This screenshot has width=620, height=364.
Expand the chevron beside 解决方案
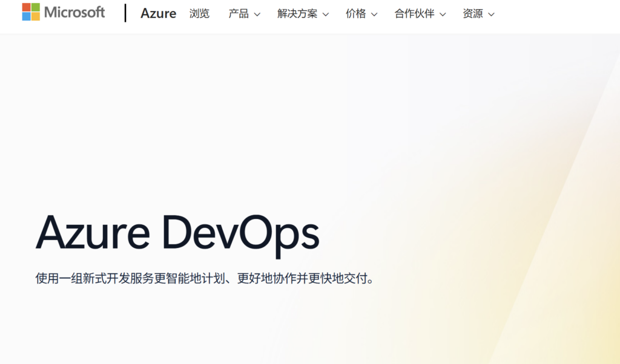(x=326, y=15)
